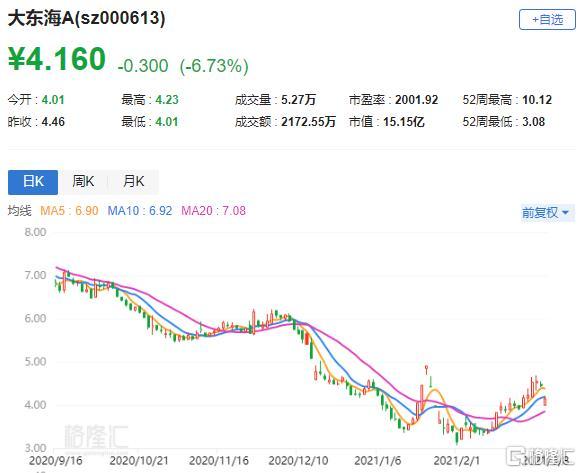Click the 8.00 price axis label

coord(35,232)
